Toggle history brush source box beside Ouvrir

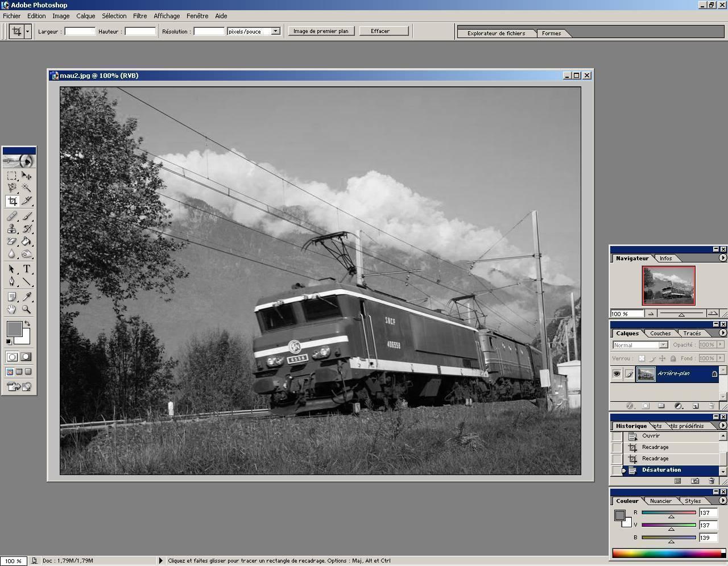[617, 436]
